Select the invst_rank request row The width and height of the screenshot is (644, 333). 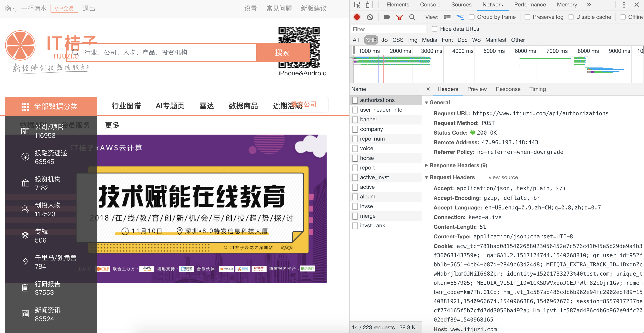[x=386, y=226]
